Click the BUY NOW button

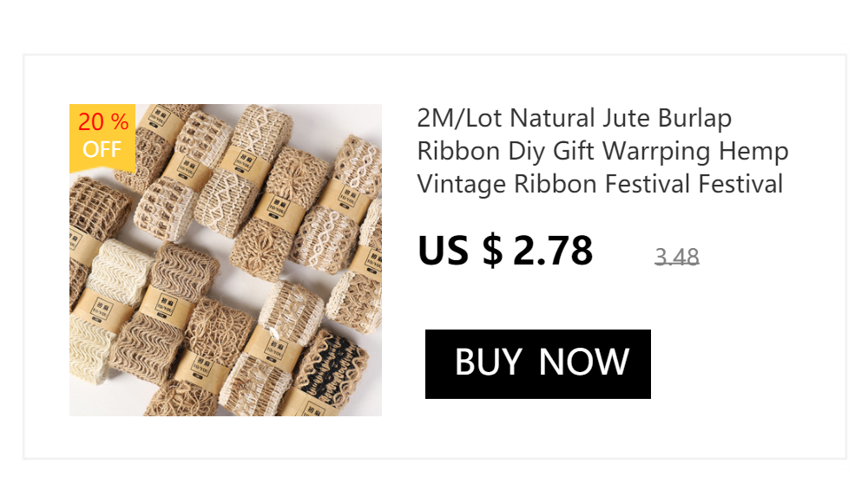point(537,364)
